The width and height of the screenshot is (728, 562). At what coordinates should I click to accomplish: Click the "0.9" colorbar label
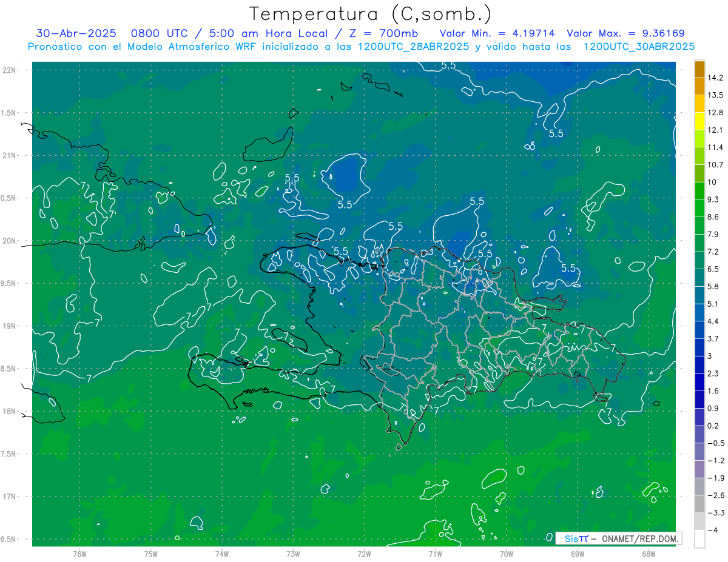[714, 408]
